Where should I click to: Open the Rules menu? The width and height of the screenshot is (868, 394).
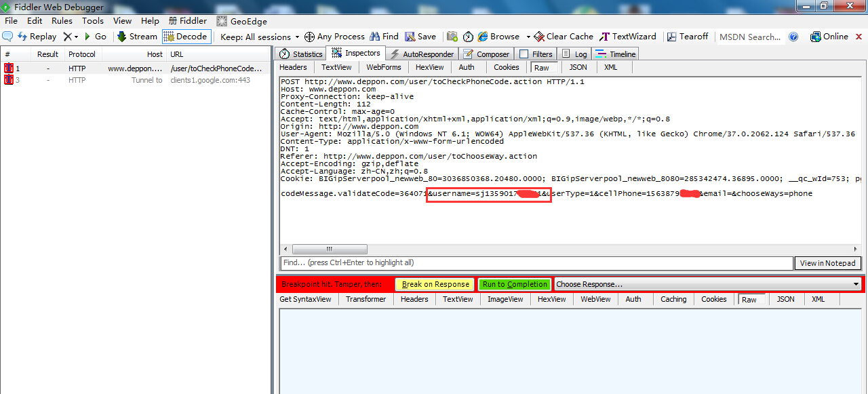(62, 21)
